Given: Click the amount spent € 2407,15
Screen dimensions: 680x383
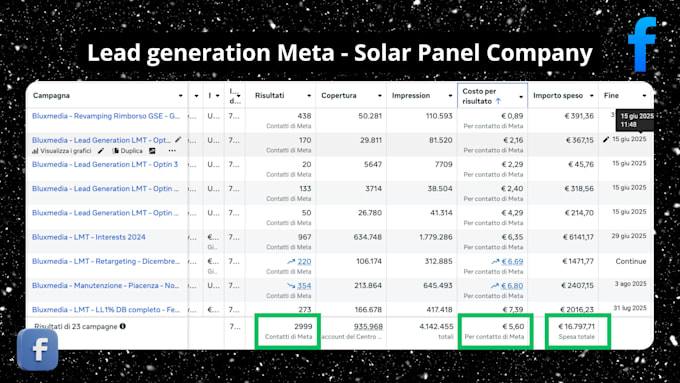Looking at the screenshot, I should (578, 286).
